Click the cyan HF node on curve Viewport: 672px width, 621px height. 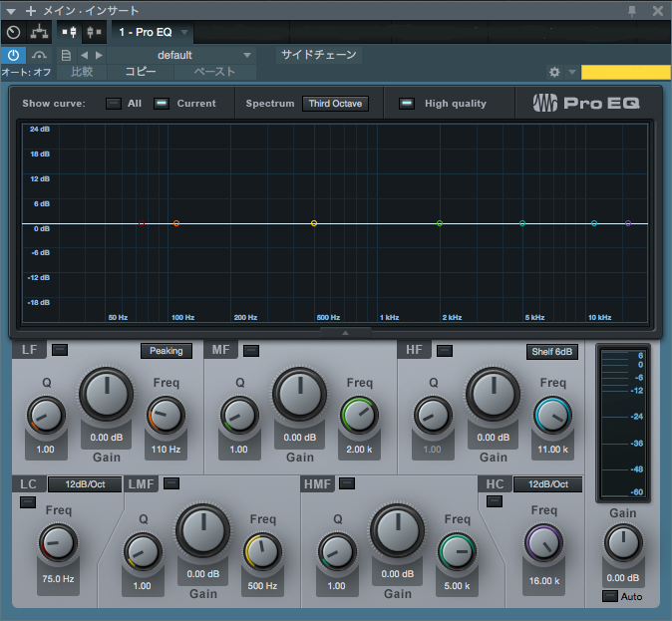click(x=594, y=223)
